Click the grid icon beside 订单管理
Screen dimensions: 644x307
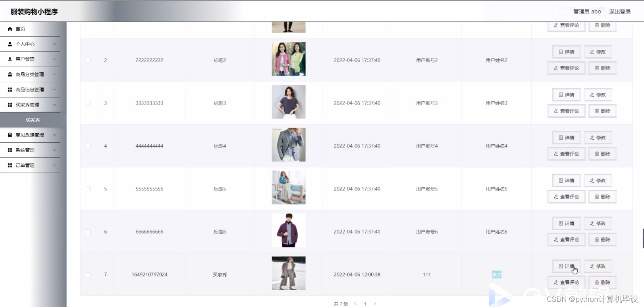pos(10,165)
